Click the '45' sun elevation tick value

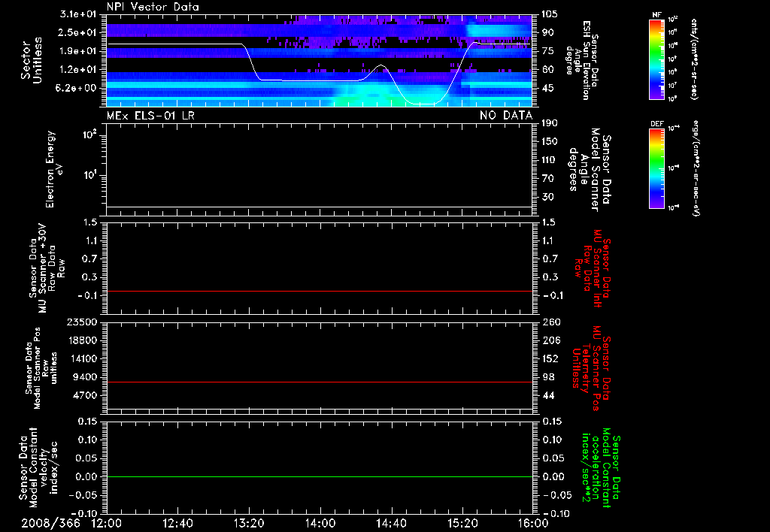point(547,88)
